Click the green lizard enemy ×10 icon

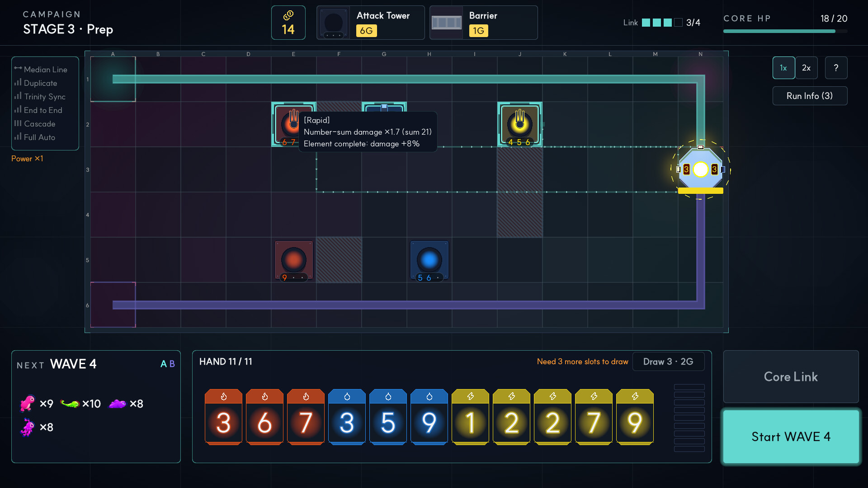click(x=70, y=404)
